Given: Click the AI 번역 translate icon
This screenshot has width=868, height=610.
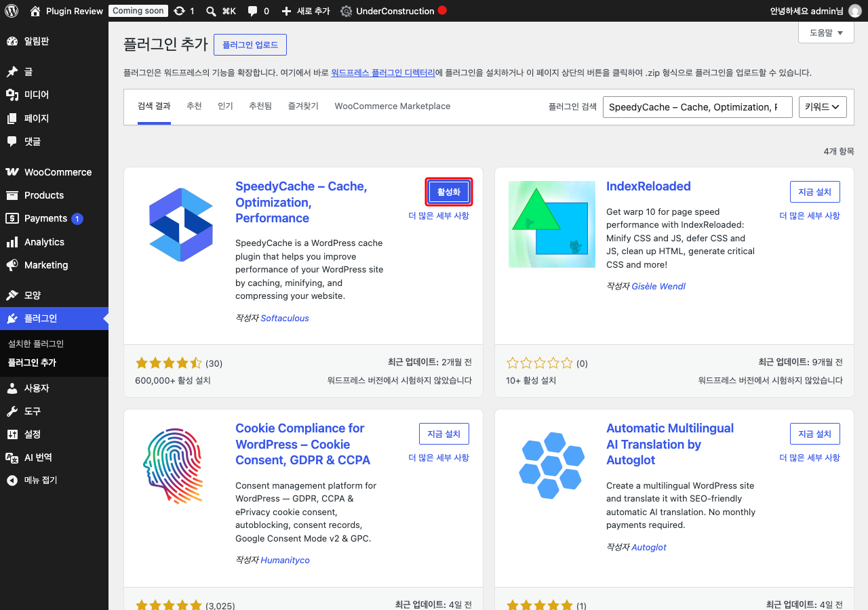Looking at the screenshot, I should (12, 457).
